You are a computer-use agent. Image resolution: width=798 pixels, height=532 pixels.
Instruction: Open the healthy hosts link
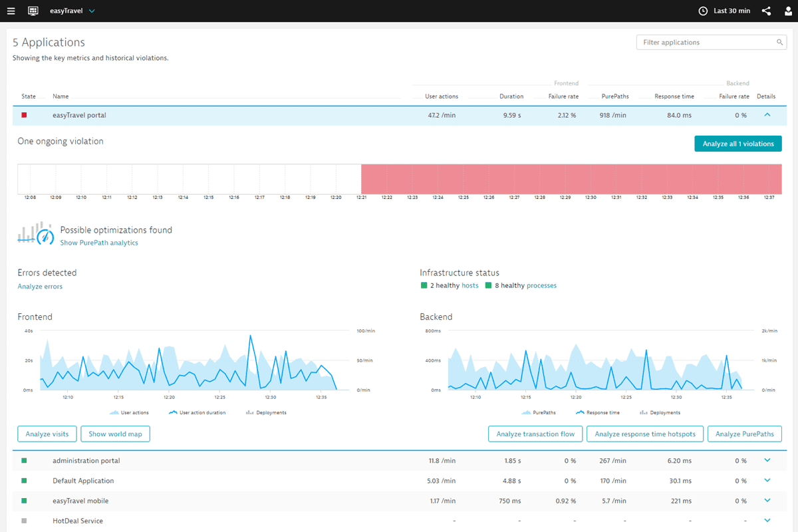(x=469, y=285)
